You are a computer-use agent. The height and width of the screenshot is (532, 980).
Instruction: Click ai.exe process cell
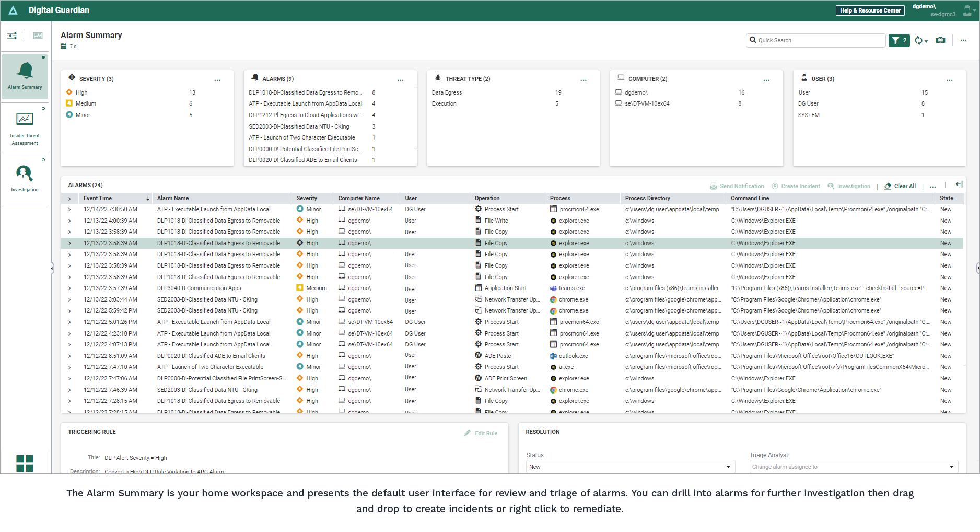pyautogui.click(x=562, y=367)
